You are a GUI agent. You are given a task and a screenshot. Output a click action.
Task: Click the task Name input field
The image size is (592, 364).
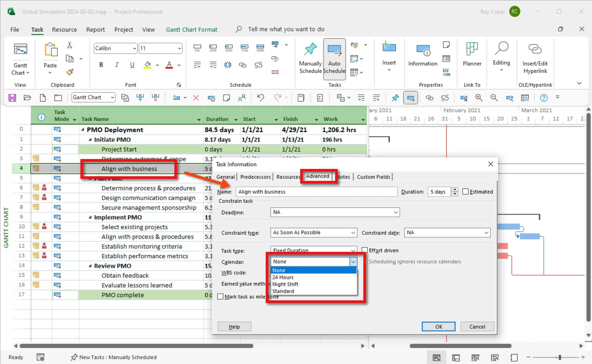(316, 192)
